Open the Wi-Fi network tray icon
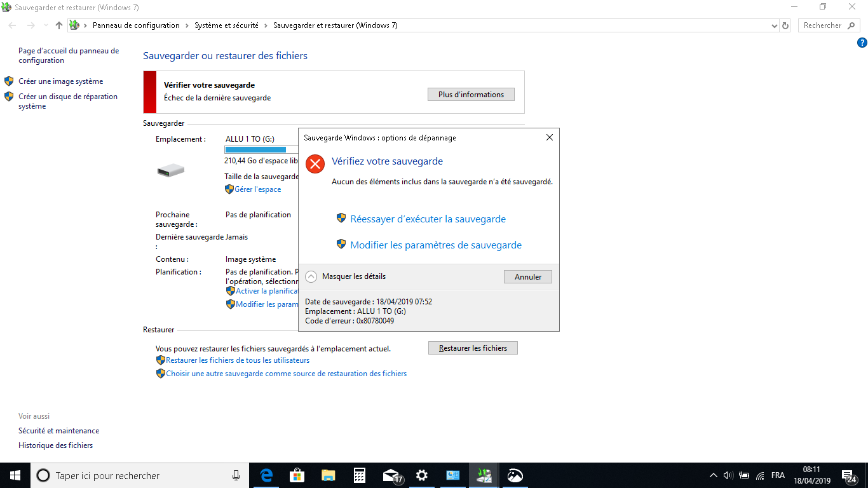Viewport: 868px width, 488px height. point(760,475)
